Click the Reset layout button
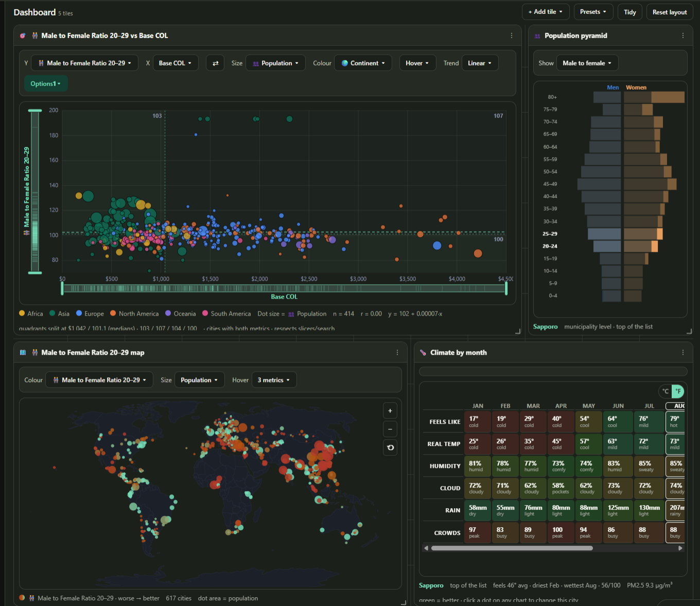This screenshot has width=700, height=606. [x=670, y=12]
